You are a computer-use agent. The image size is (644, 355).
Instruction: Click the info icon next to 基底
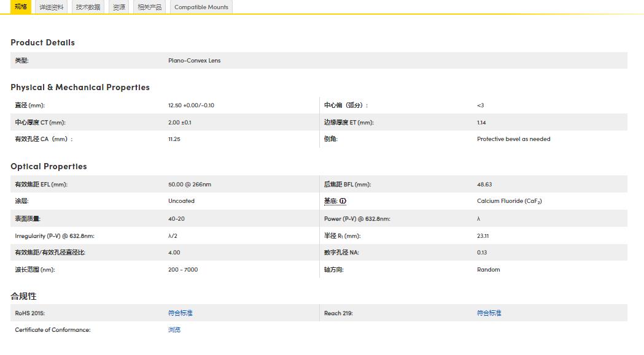tap(343, 201)
